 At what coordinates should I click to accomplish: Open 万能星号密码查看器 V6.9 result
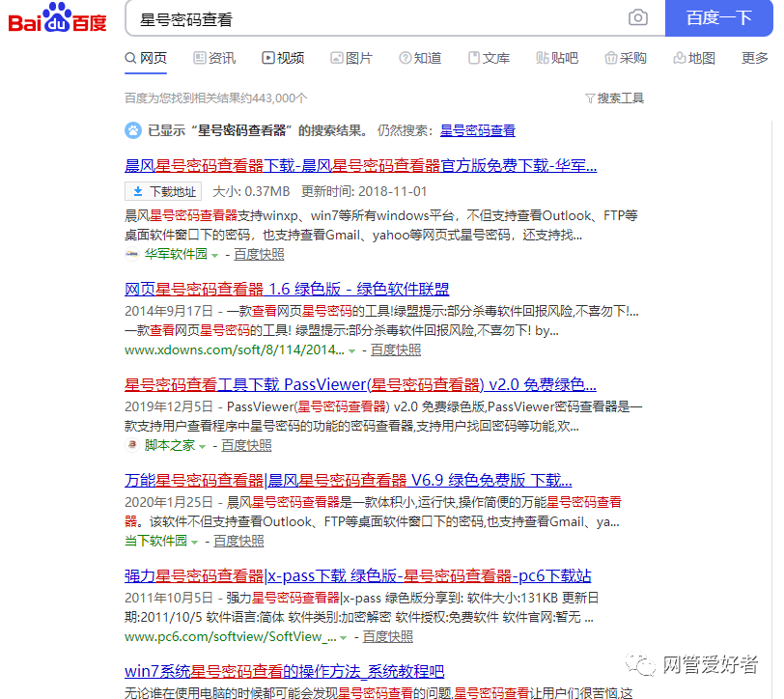click(348, 480)
